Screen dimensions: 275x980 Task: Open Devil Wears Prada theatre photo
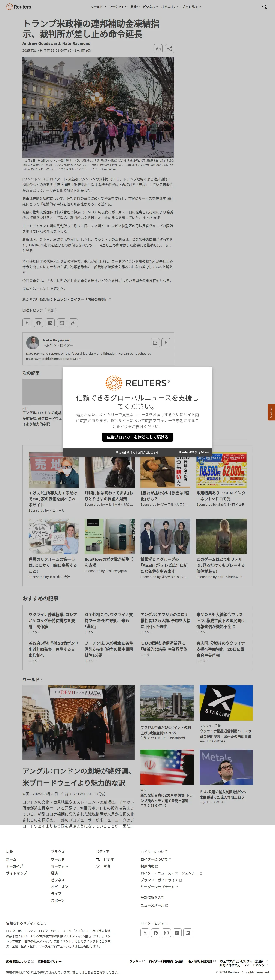tap(78, 722)
